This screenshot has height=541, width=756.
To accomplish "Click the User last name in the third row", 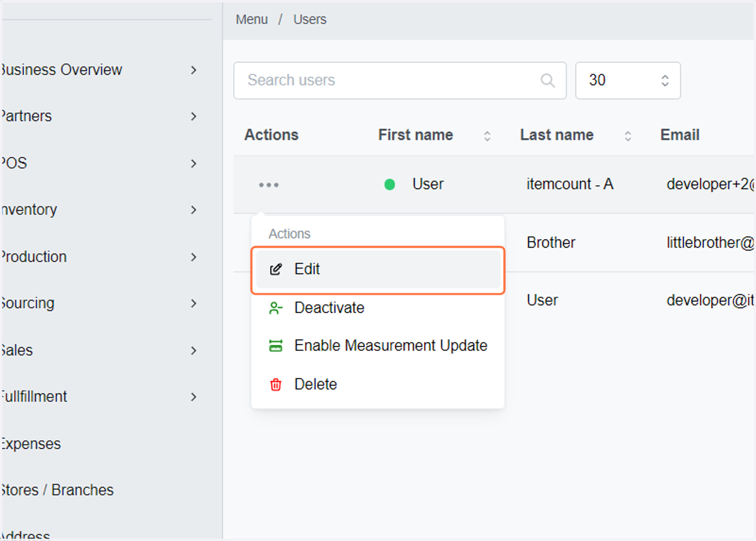I will click(542, 300).
